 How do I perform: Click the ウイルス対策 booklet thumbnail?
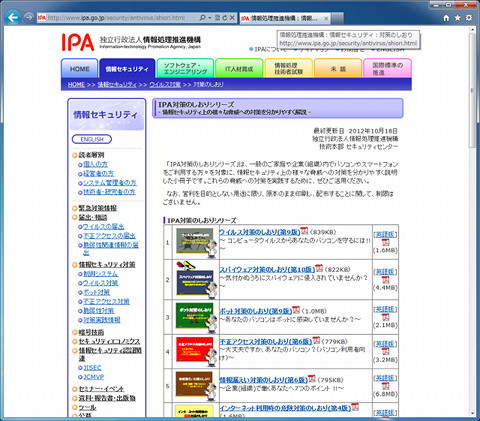coord(196,243)
